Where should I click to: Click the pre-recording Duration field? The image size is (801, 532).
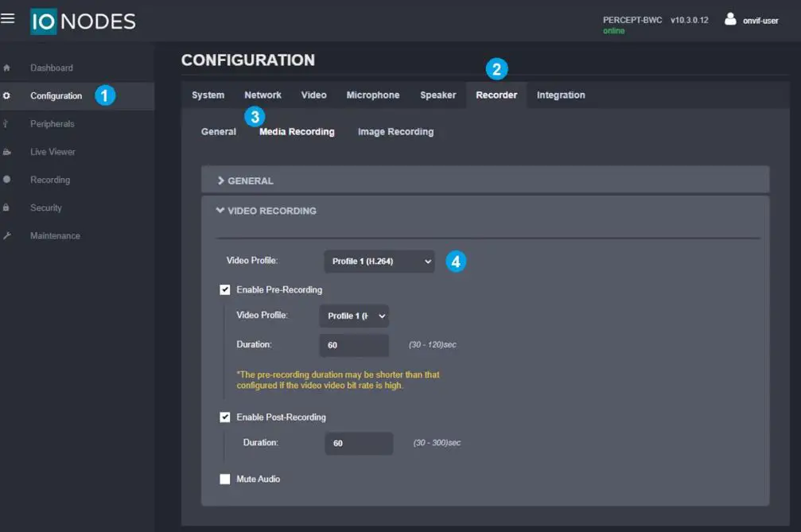(354, 345)
